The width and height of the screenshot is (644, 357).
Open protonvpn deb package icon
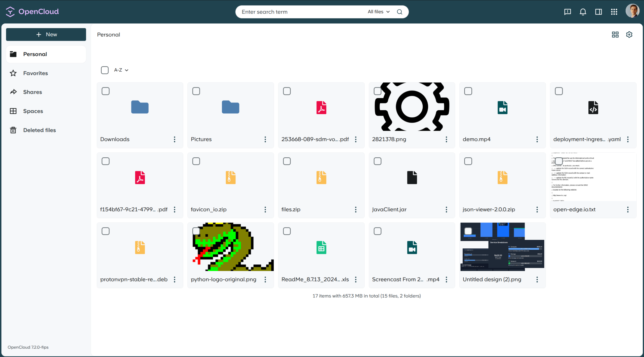pyautogui.click(x=140, y=248)
